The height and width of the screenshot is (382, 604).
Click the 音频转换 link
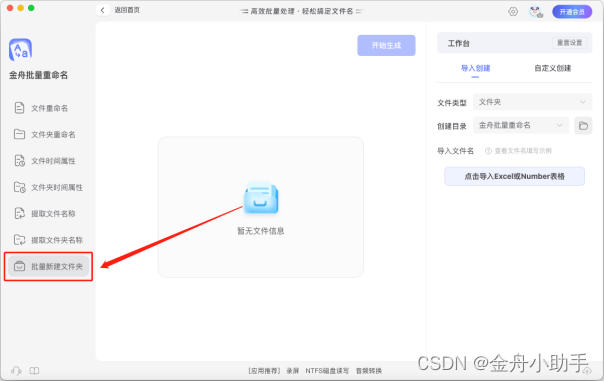[x=369, y=371]
